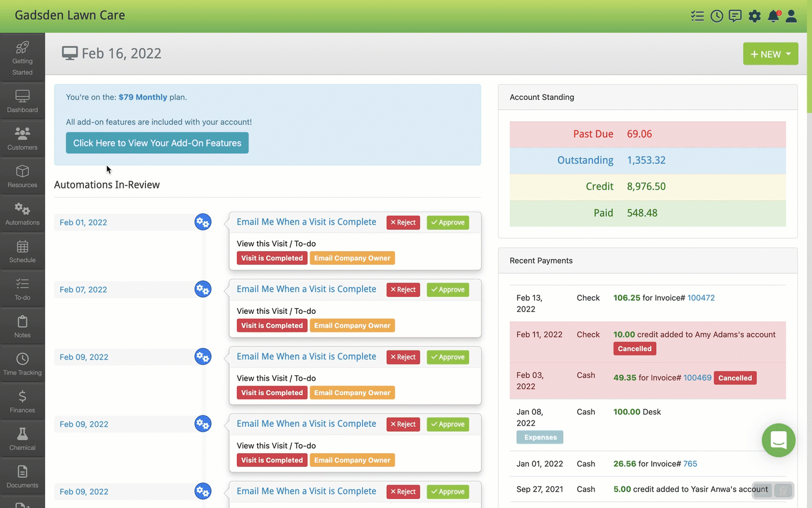Open the $79 Monthly plan link
This screenshot has width=812, height=508.
(143, 97)
